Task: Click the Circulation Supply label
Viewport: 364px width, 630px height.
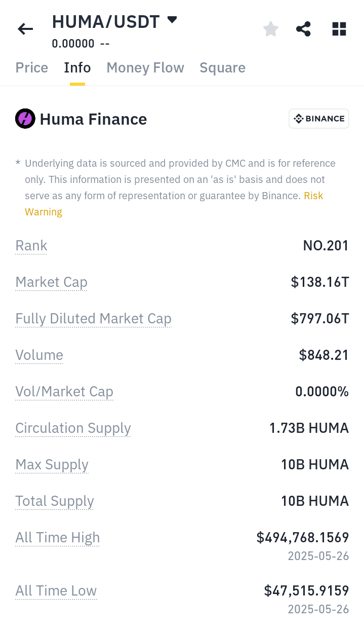Action: [x=73, y=428]
